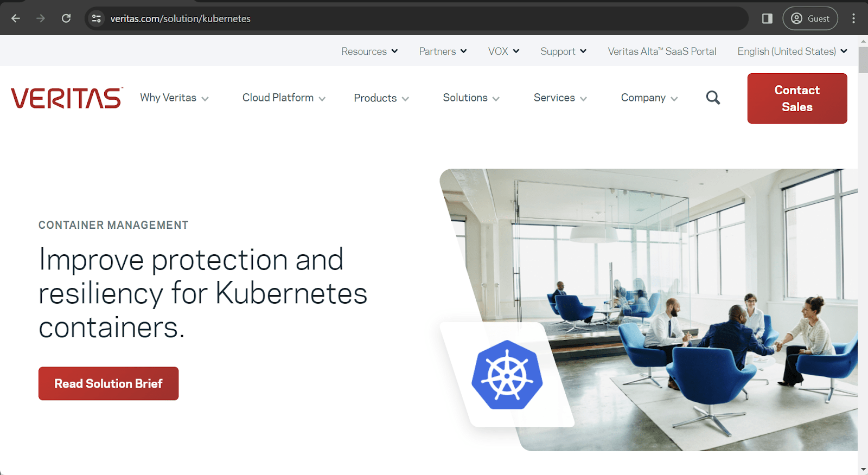
Task: Toggle the browser side panel icon
Action: point(767,18)
